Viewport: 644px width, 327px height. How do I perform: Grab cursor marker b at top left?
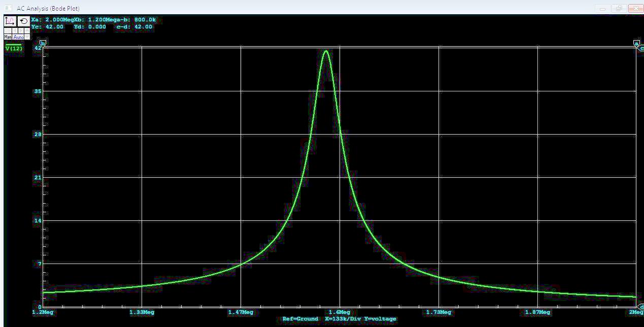point(43,44)
